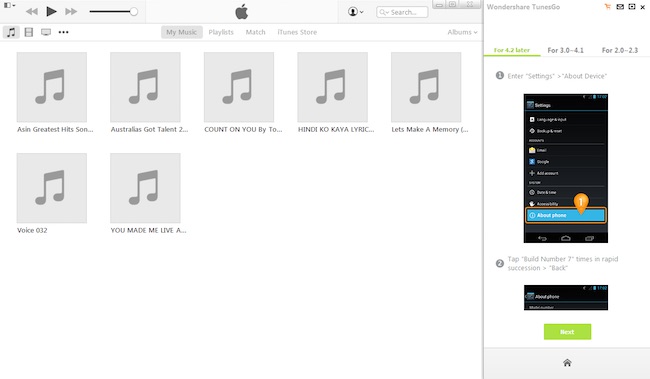Click the Lets Make A Memory title text
650x379 pixels.
430,129
